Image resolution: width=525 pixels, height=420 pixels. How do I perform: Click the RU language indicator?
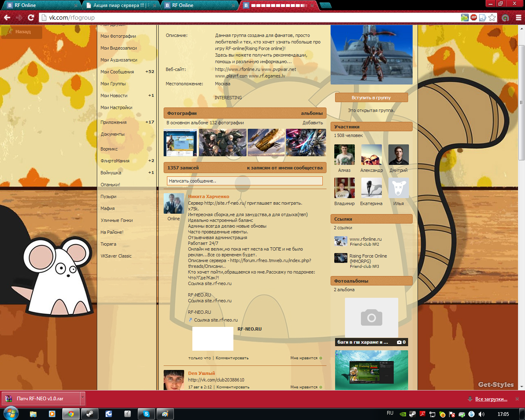tap(390, 413)
